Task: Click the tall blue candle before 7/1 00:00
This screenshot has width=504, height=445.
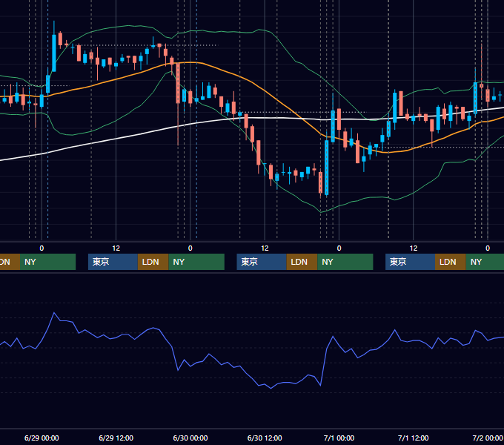Action: [327, 167]
